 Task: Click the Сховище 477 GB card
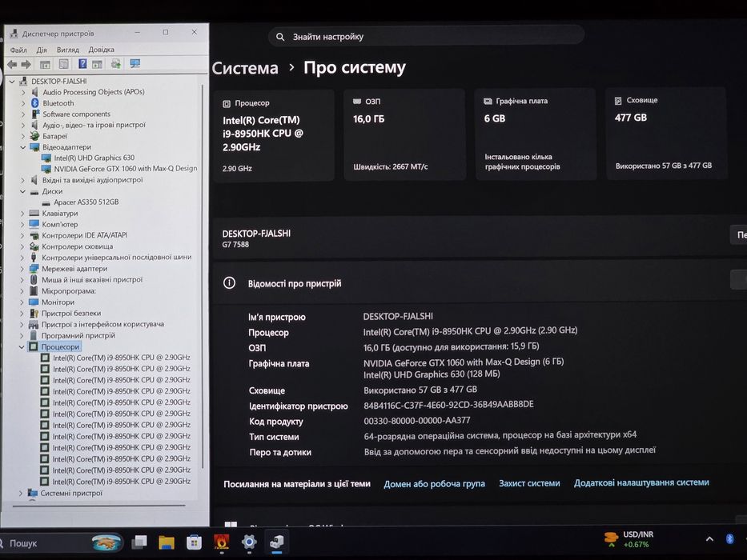[x=666, y=134]
